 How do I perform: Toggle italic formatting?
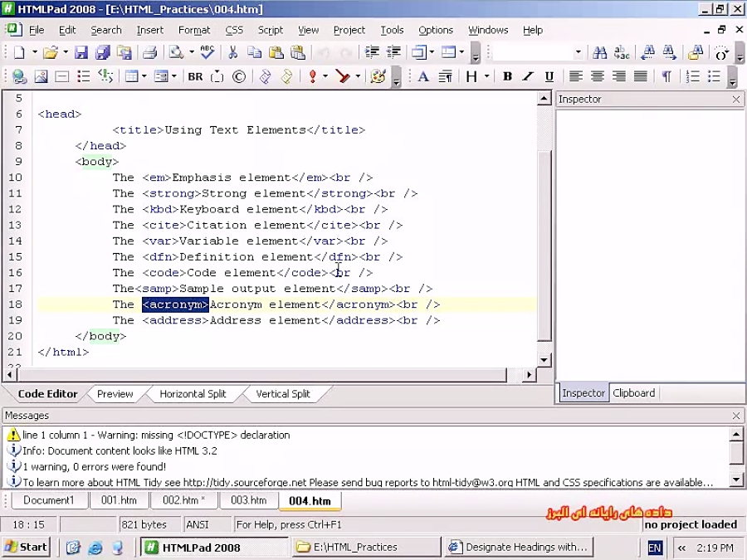528,76
